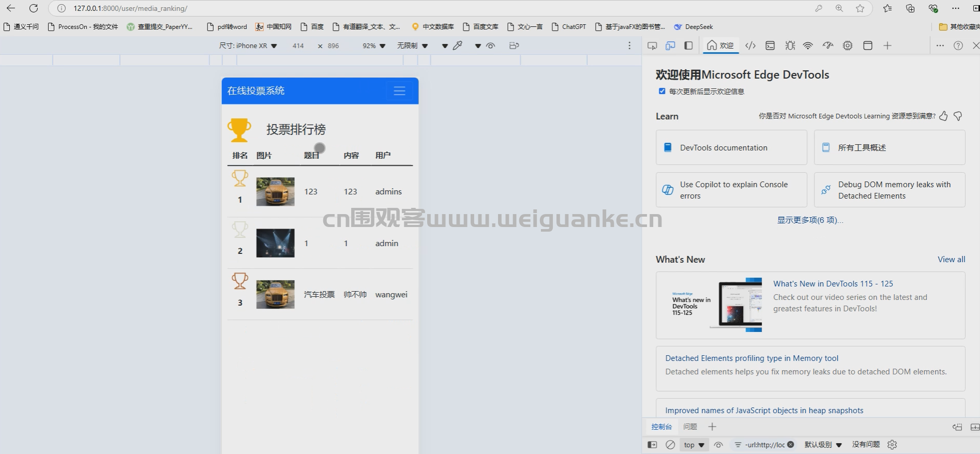Click the View all link
The image size is (980, 454).
point(952,260)
